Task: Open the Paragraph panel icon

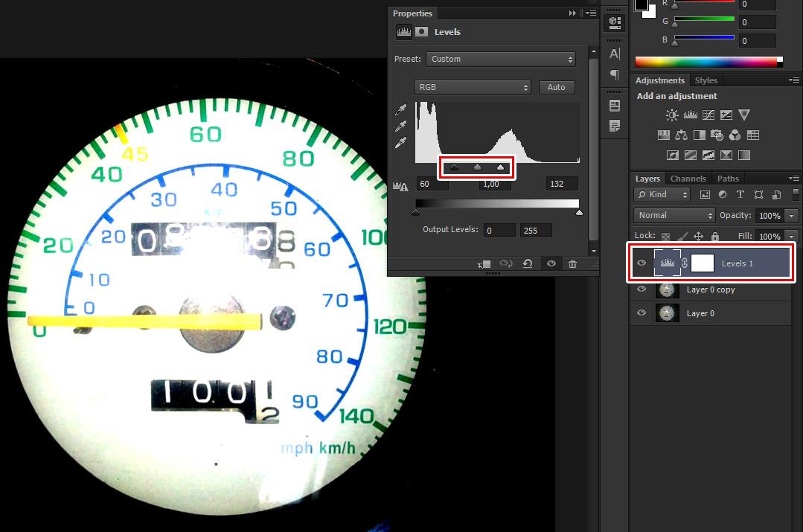Action: pos(615,74)
